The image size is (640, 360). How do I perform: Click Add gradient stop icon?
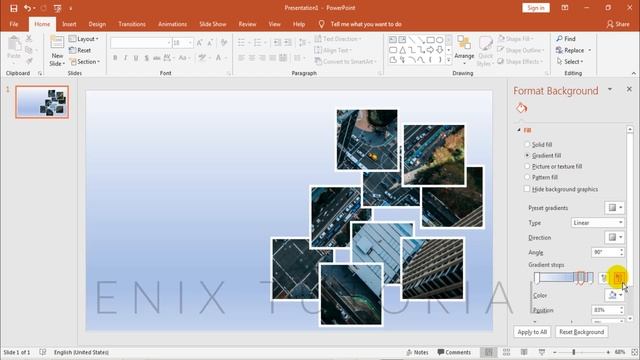[x=604, y=278]
